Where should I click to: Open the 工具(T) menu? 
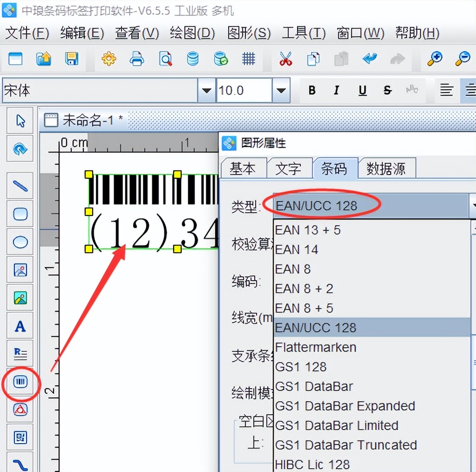304,33
